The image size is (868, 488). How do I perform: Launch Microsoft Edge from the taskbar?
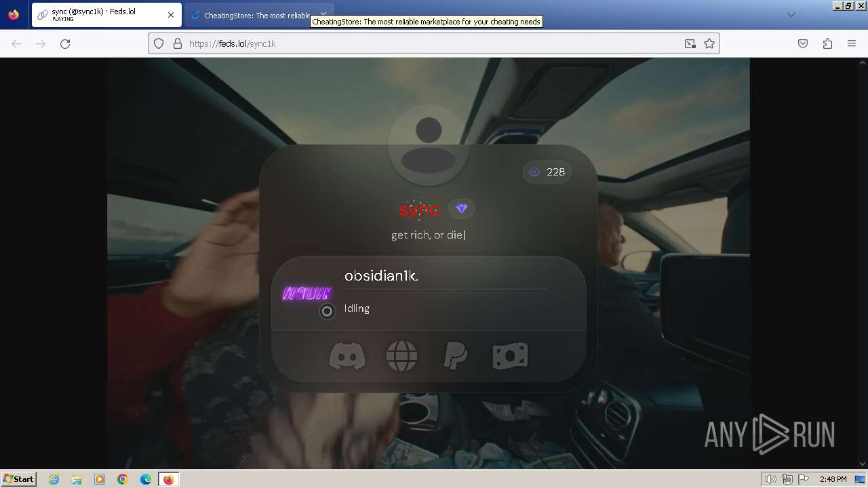tap(146, 479)
